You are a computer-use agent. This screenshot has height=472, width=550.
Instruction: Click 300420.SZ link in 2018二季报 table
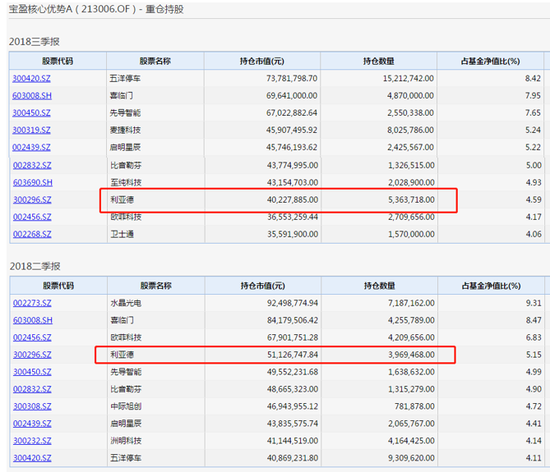point(32,458)
